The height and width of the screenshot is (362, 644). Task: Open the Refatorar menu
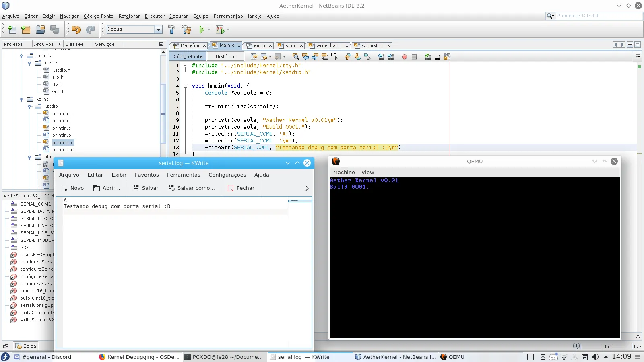(129, 16)
